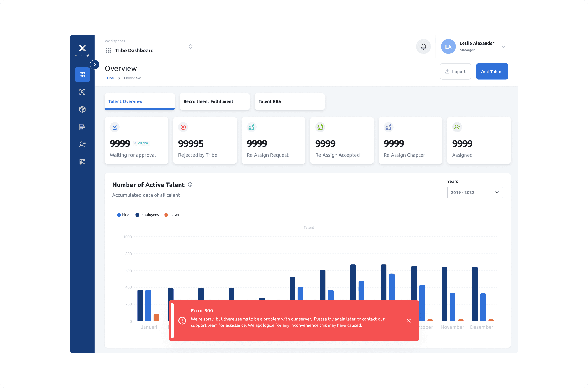Open the Years 2019 - 2022 dropdown
The width and height of the screenshot is (588, 388).
click(475, 193)
